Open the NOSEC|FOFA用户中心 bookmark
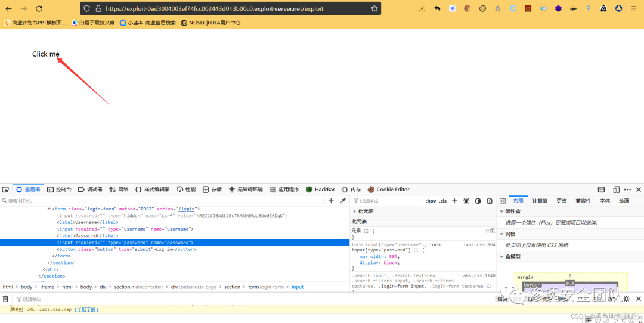644x323 pixels. tap(210, 23)
